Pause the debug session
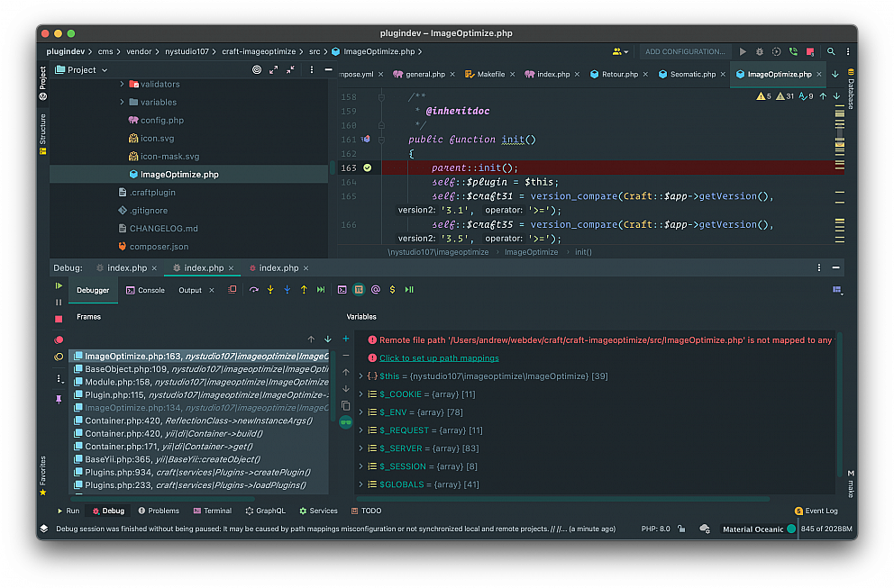This screenshot has height=588, width=894. click(59, 302)
